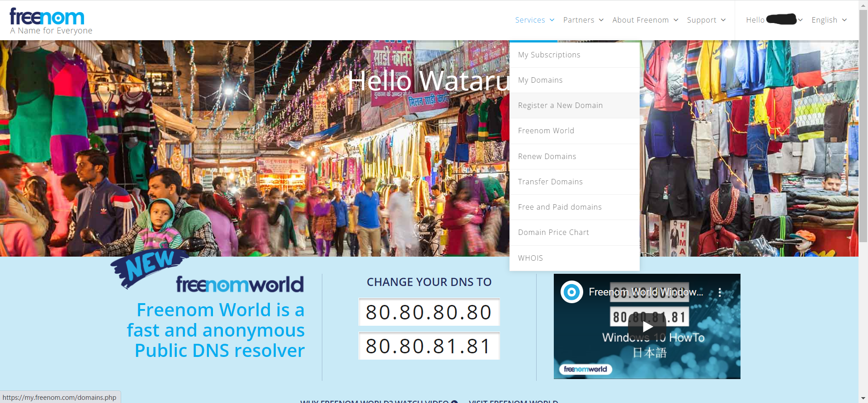Expand the Support dropdown
The image size is (868, 403).
coord(706,20)
